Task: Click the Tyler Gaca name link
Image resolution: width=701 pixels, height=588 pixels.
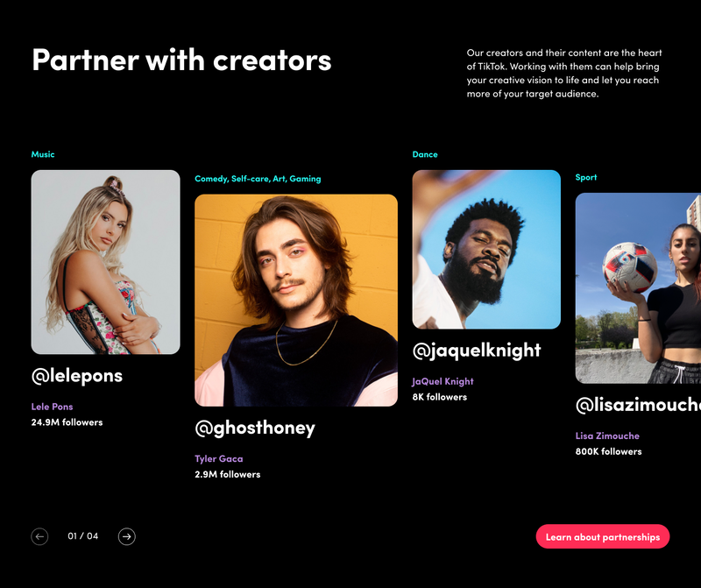Action: [218, 459]
